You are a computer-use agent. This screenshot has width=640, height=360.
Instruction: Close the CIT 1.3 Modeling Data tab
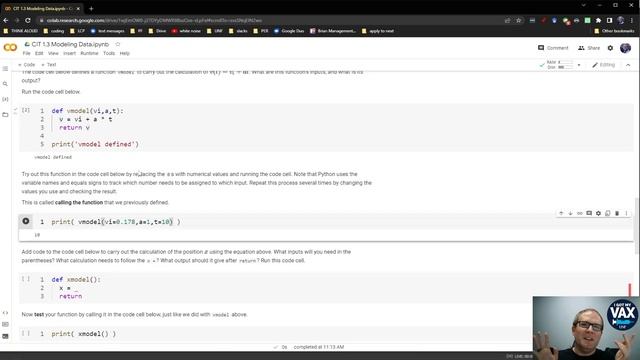[78, 8]
